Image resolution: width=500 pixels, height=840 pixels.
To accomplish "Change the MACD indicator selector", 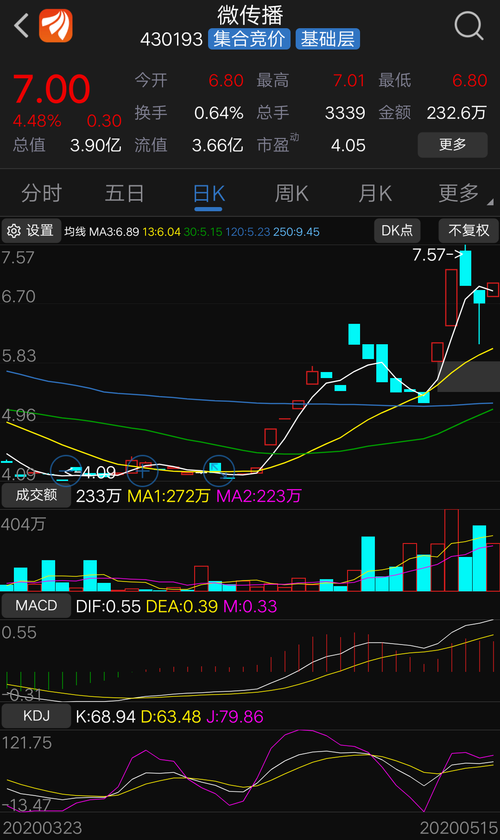I will coord(36,606).
